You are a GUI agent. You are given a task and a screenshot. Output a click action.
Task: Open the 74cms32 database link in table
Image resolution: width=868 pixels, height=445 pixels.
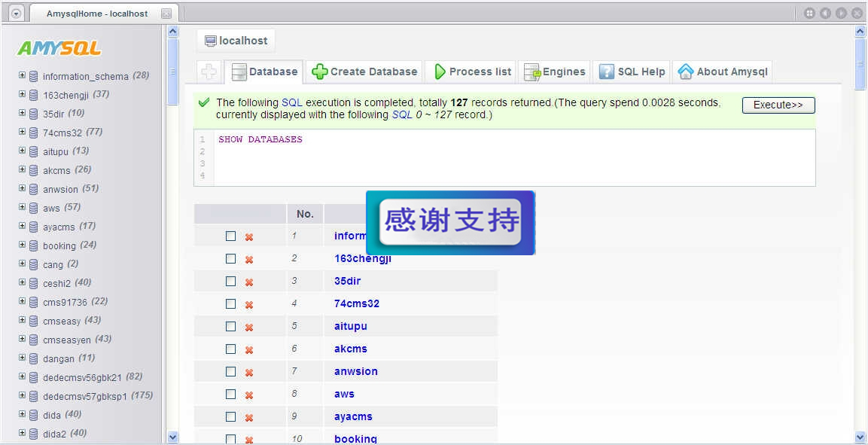357,304
